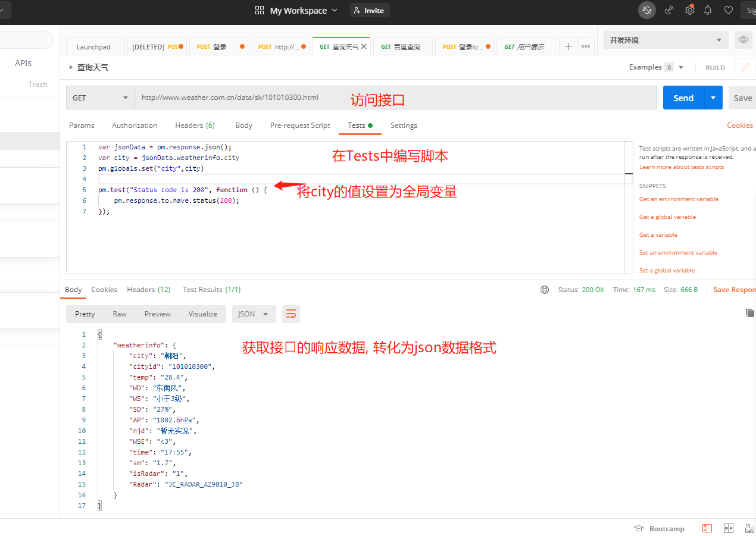Open the APIs sidebar tab
This screenshot has height=536, width=756.
pos(23,63)
